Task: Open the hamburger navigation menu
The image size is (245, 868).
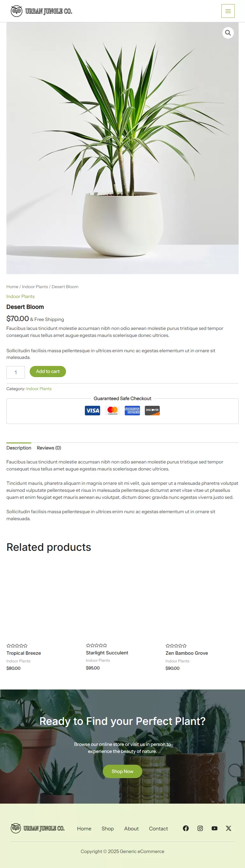Action: pyautogui.click(x=228, y=11)
